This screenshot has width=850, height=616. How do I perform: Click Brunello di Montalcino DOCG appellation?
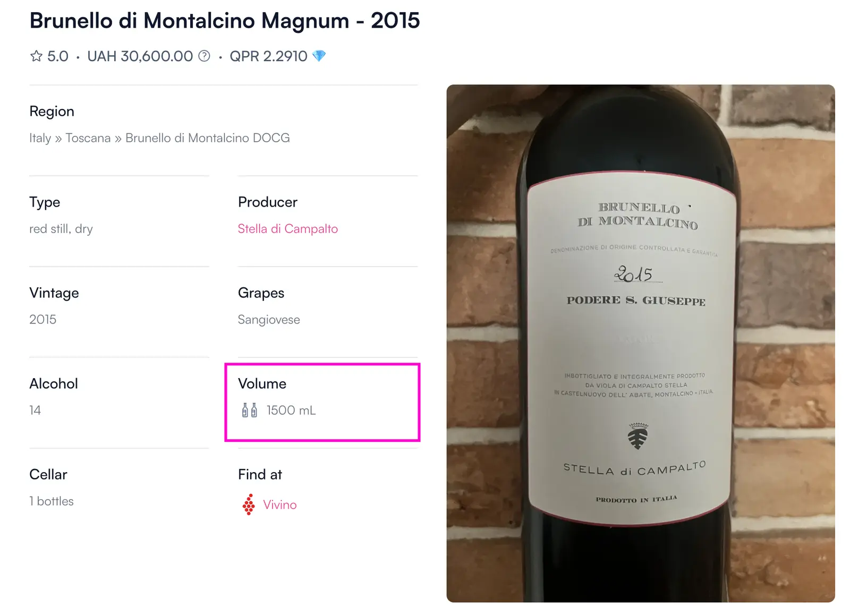pos(207,138)
